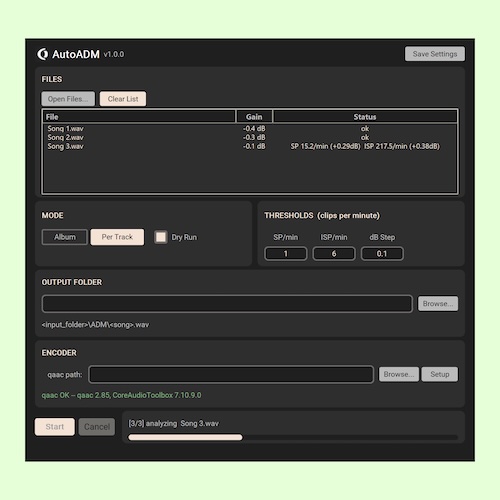The width and height of the screenshot is (500, 500).
Task: Click the -0.1 dB gain value
Action: click(254, 146)
